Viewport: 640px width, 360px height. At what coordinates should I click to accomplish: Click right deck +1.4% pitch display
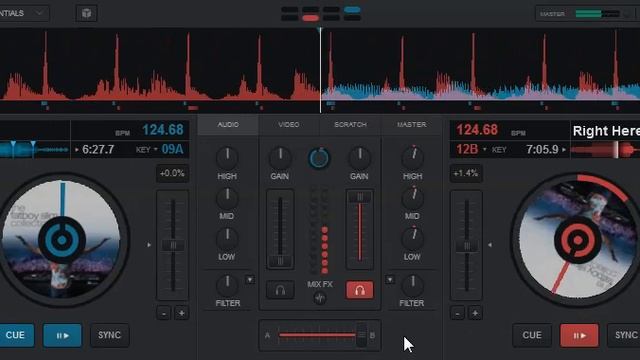(x=466, y=173)
